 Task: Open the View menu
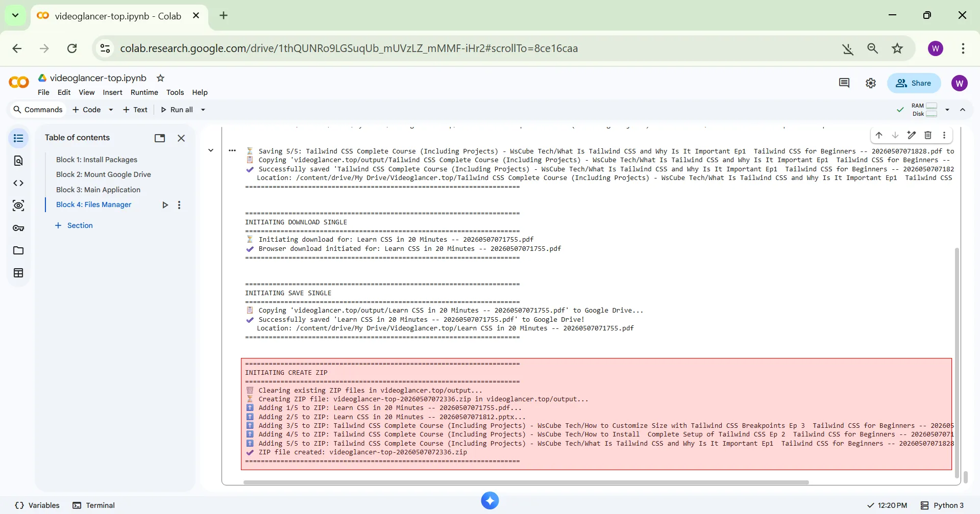pos(86,92)
